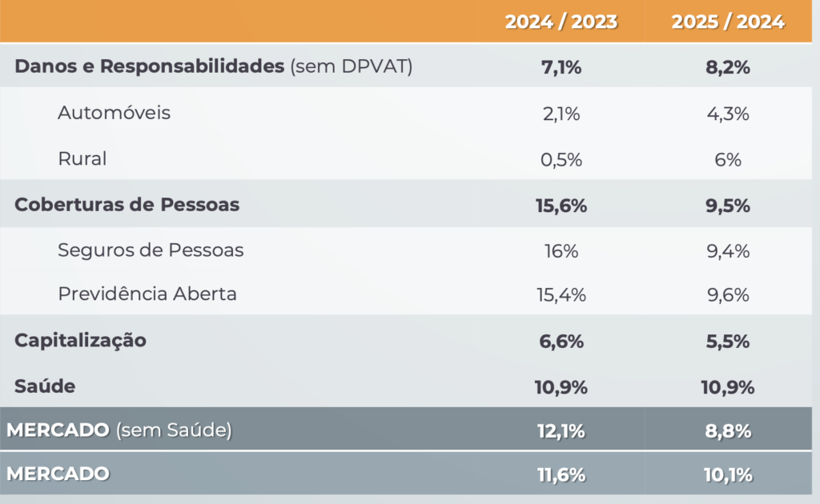
Task: Click the Saúde row label
Action: [x=45, y=386]
